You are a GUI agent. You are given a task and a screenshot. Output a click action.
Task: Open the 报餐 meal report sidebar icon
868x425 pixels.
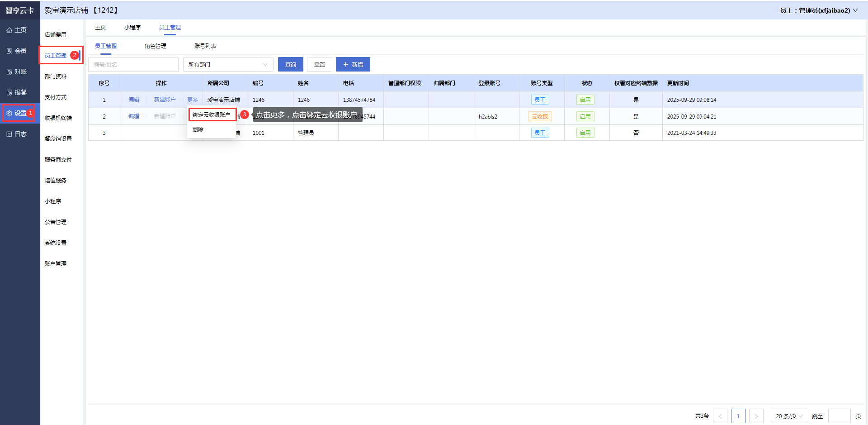[9, 93]
